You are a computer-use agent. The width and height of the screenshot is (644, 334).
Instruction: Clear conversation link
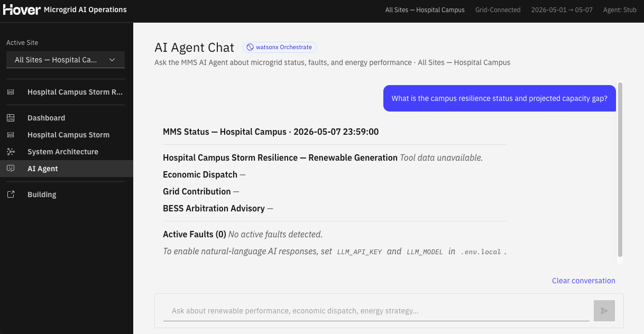[x=584, y=281]
